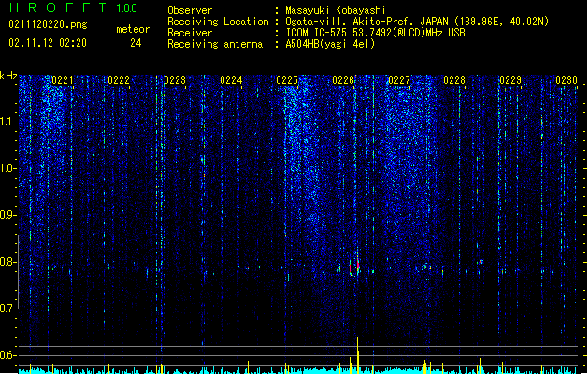Click the 0.8 kHz axis label
The width and height of the screenshot is (588, 374).
[7, 262]
